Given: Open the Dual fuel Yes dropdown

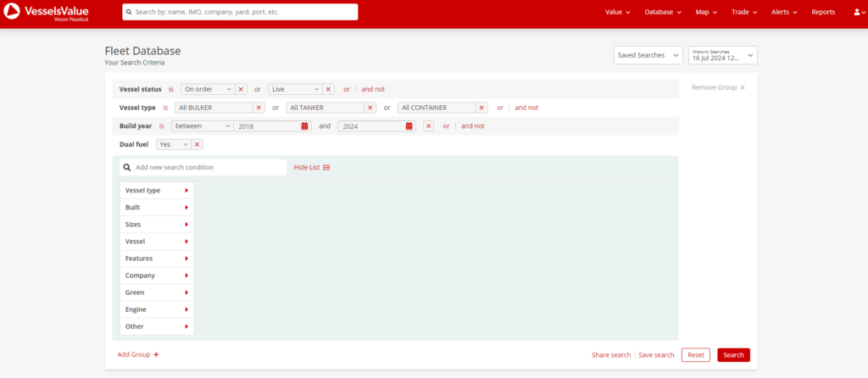Looking at the screenshot, I should point(173,145).
